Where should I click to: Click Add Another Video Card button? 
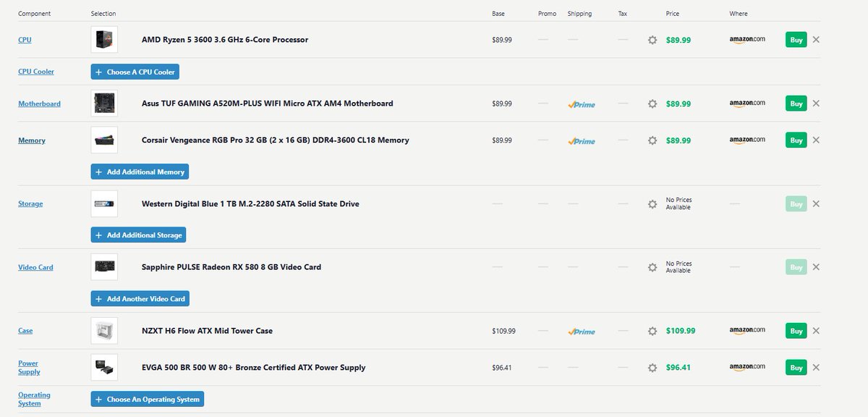(x=140, y=299)
